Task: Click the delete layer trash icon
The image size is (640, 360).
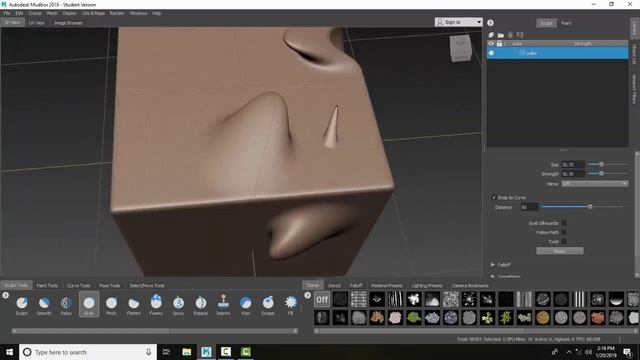Action: [510, 35]
